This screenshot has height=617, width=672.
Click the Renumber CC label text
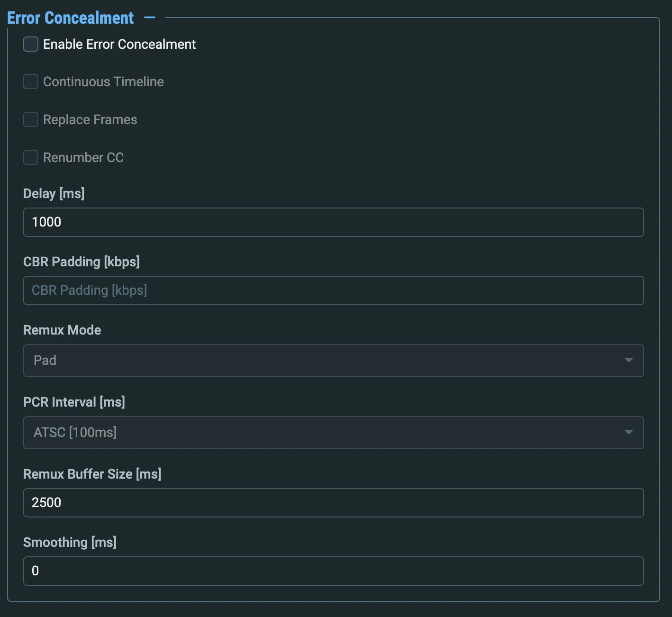(x=83, y=157)
